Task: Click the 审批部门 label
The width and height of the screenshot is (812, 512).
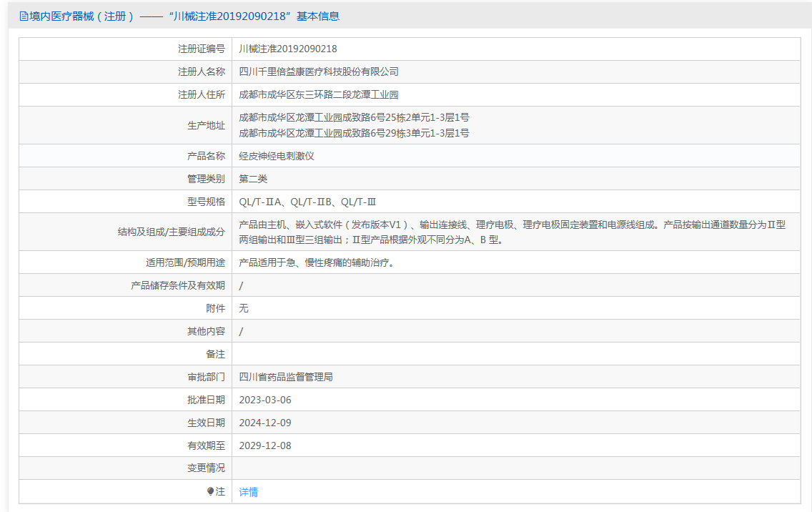Action: 206,377
